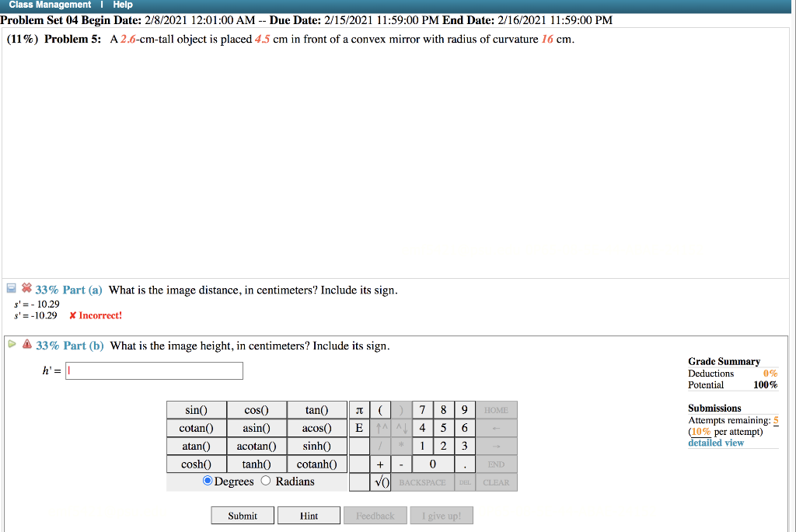Click the tanh() function button
The image size is (796, 532).
[257, 464]
